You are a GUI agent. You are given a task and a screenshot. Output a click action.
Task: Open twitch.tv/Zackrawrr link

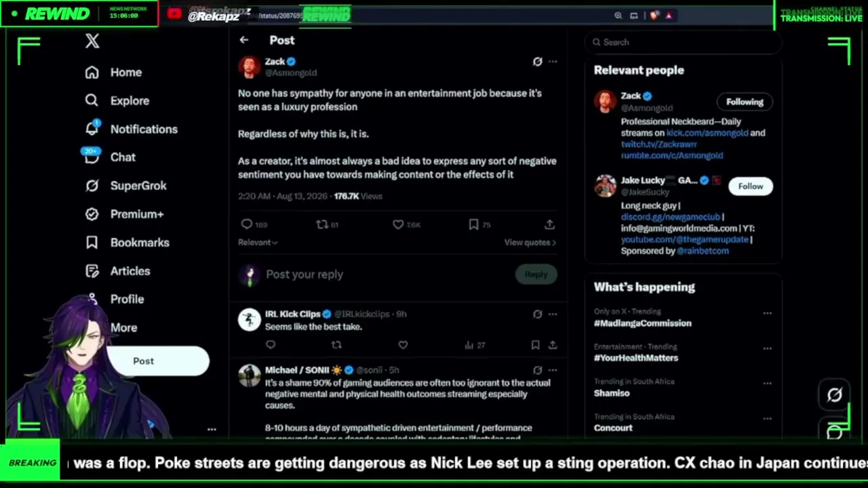point(659,144)
